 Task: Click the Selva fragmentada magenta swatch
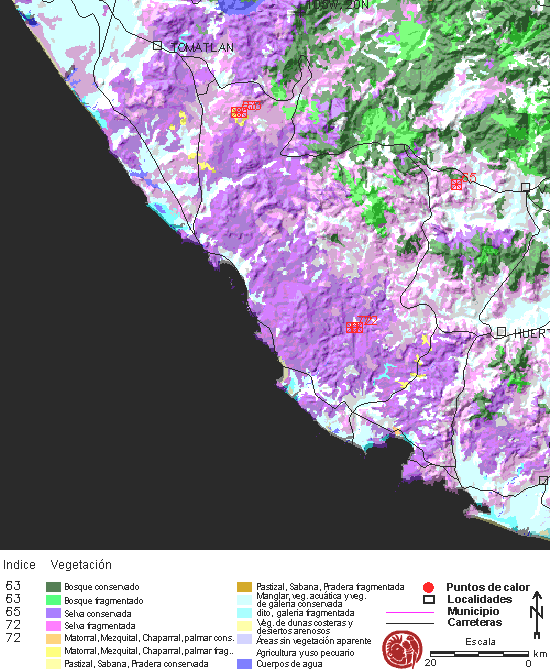pyautogui.click(x=53, y=626)
